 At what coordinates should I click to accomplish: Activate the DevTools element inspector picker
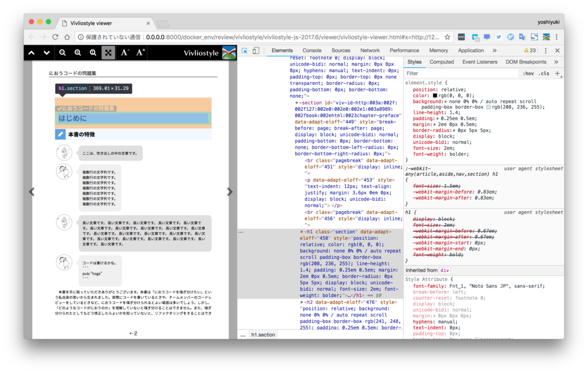tap(245, 50)
